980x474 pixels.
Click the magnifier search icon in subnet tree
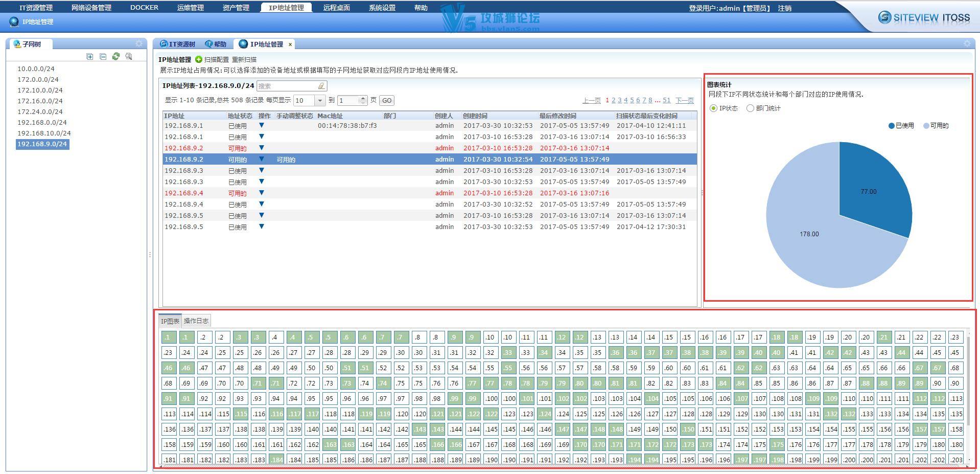(129, 56)
